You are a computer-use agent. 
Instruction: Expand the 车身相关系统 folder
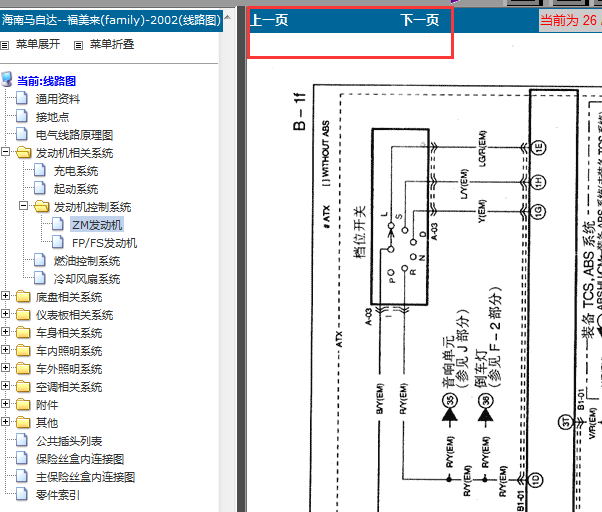coord(5,332)
